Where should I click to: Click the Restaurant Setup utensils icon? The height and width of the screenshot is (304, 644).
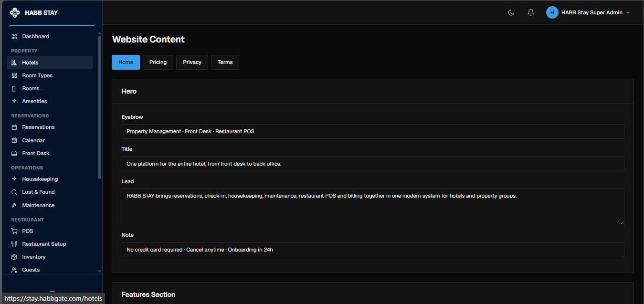[14, 244]
